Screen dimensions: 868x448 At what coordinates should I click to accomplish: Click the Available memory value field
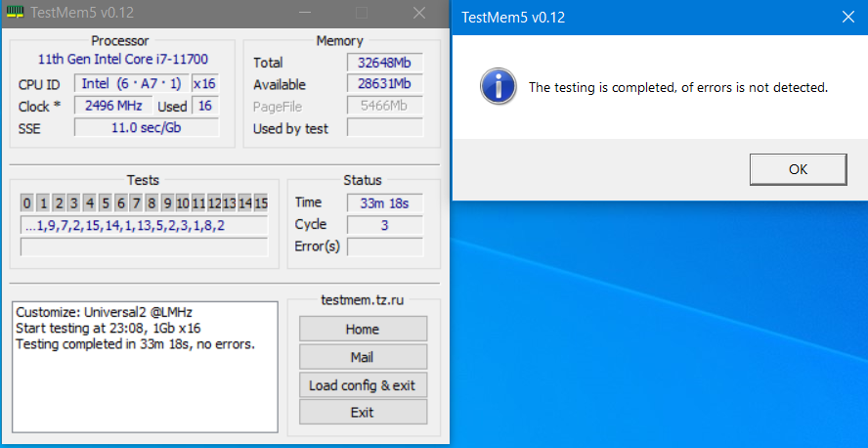[385, 84]
